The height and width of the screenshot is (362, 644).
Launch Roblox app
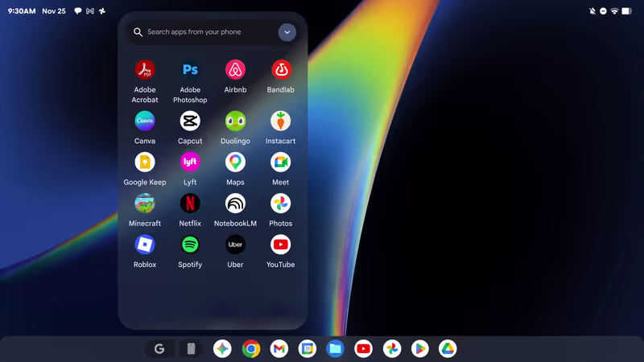[145, 245]
